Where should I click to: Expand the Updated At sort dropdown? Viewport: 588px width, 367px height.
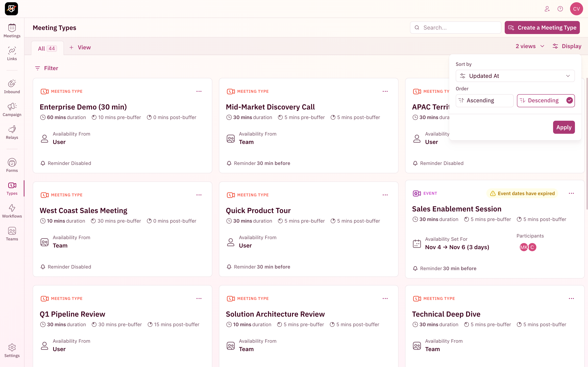(515, 76)
